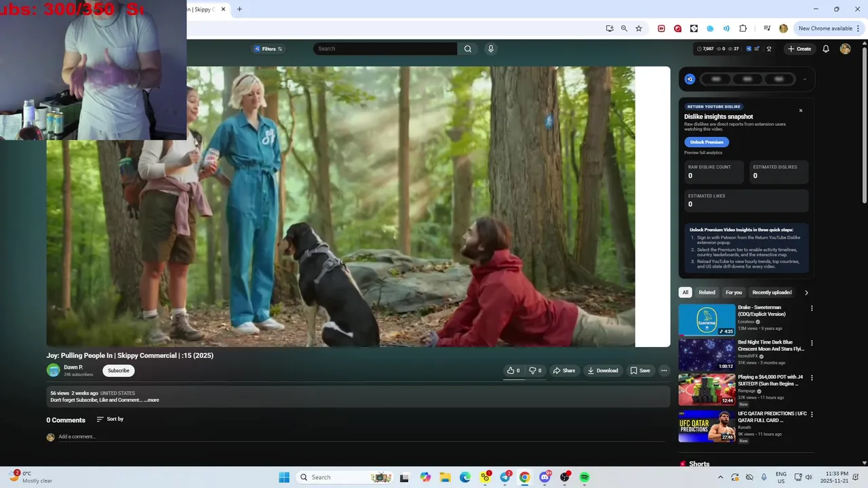
Task: Click install app icon in address bar
Action: click(x=610, y=28)
